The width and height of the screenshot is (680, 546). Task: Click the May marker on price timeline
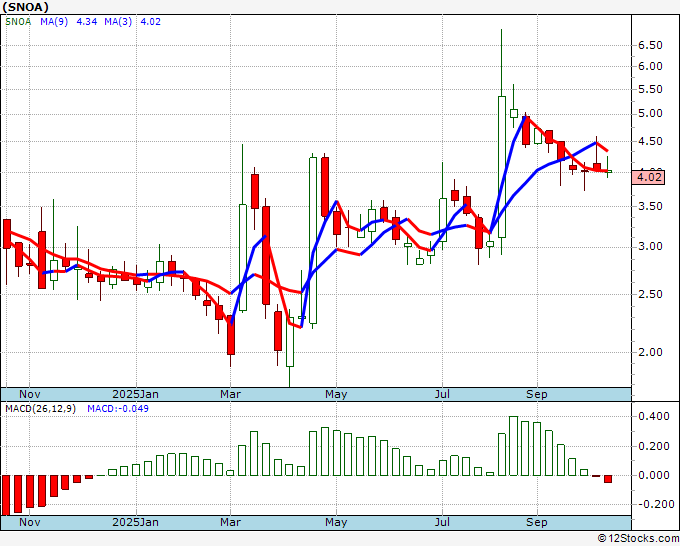pyautogui.click(x=336, y=394)
